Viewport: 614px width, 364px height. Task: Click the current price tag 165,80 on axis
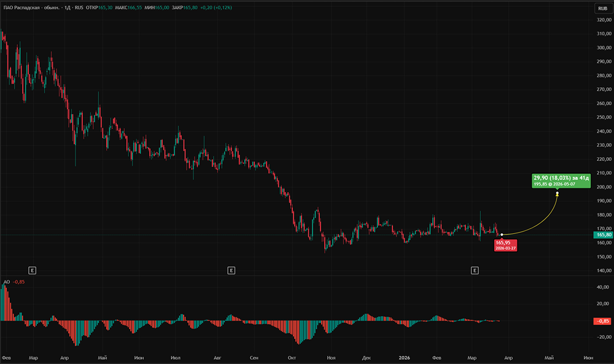click(x=604, y=235)
